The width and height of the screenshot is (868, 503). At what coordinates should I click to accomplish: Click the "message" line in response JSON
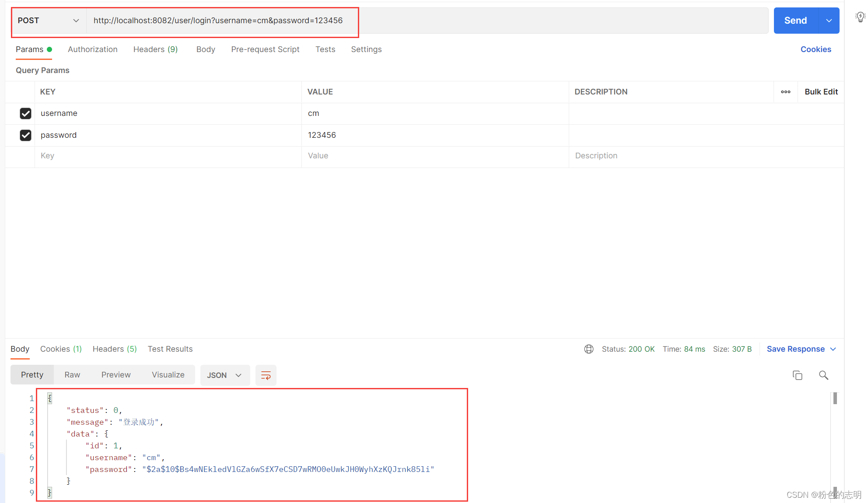pos(115,422)
